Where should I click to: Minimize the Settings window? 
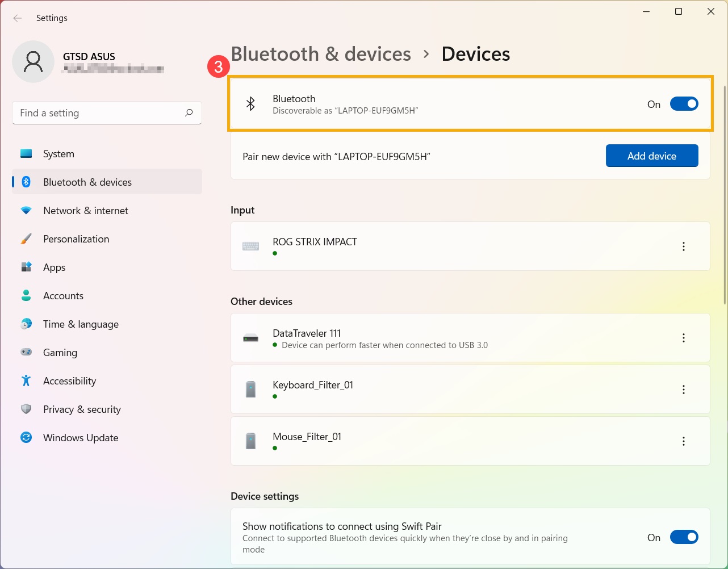tap(646, 11)
